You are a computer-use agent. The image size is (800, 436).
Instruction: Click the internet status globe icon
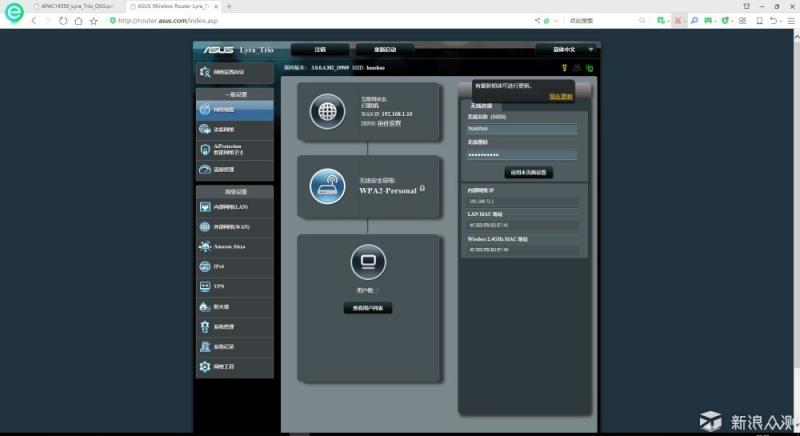327,111
